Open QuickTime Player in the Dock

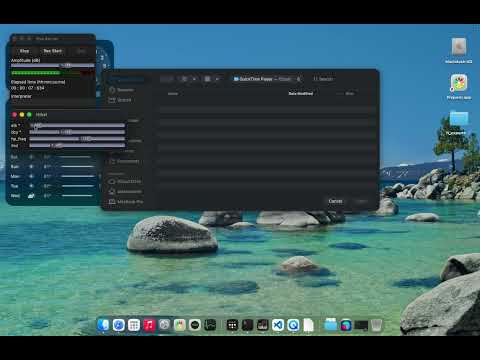293,325
